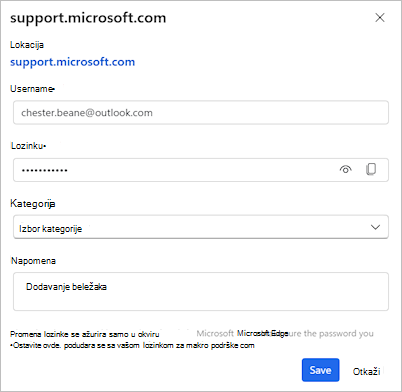
Task: Click the dialog title support.microsoft.com heading
Action: (x=88, y=18)
